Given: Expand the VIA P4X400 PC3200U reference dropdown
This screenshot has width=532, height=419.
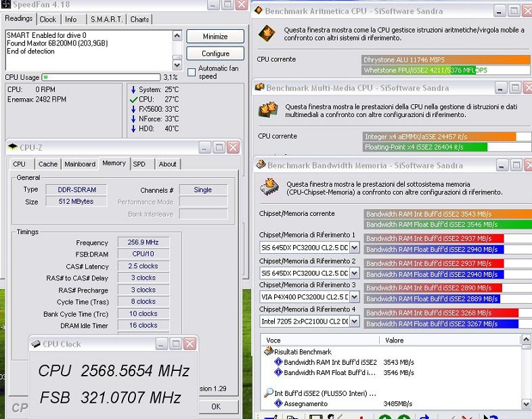Looking at the screenshot, I should point(354,297).
